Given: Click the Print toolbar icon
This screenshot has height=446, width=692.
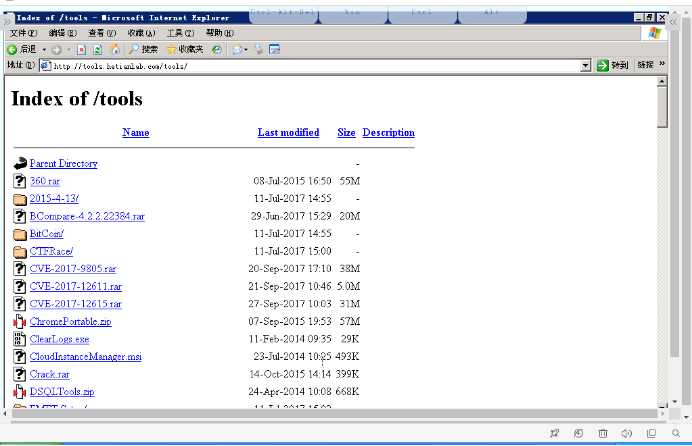Looking at the screenshot, I should 259,49.
